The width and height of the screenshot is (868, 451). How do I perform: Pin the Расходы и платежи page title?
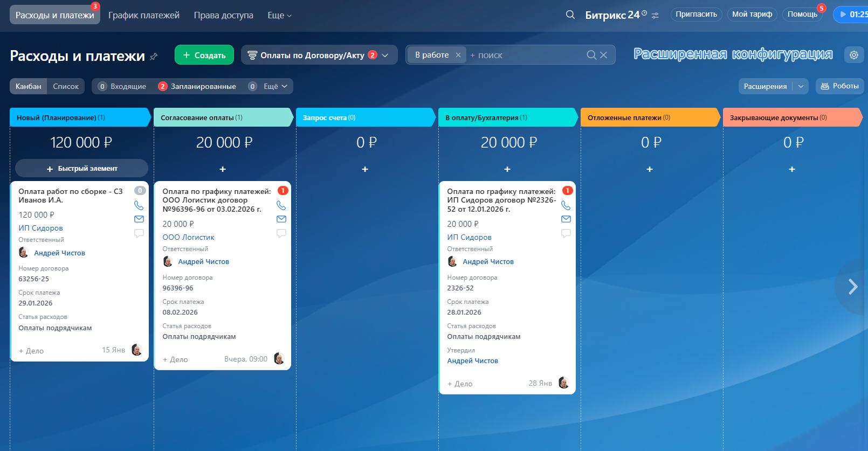(x=154, y=56)
